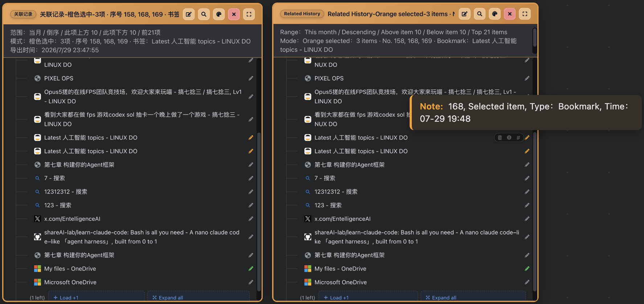The height and width of the screenshot is (304, 644).
Task: Open 12312312 - 搜索 entry in right panel
Action: [336, 192]
